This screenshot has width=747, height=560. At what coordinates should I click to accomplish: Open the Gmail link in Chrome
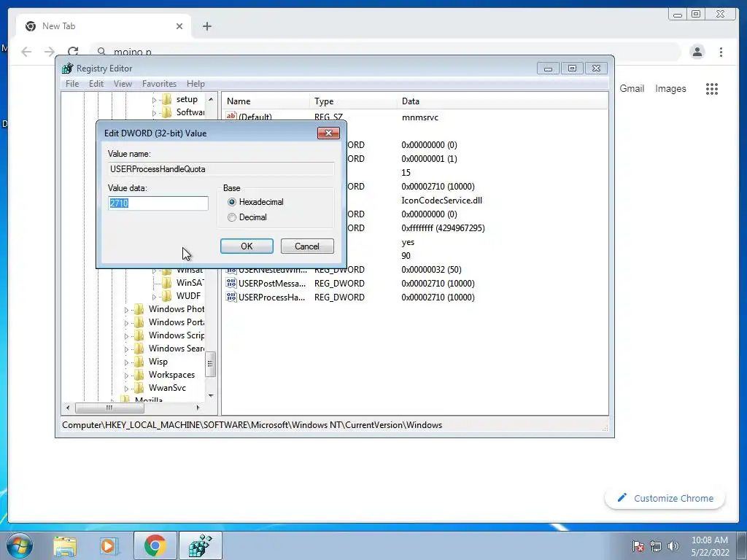pyautogui.click(x=632, y=88)
